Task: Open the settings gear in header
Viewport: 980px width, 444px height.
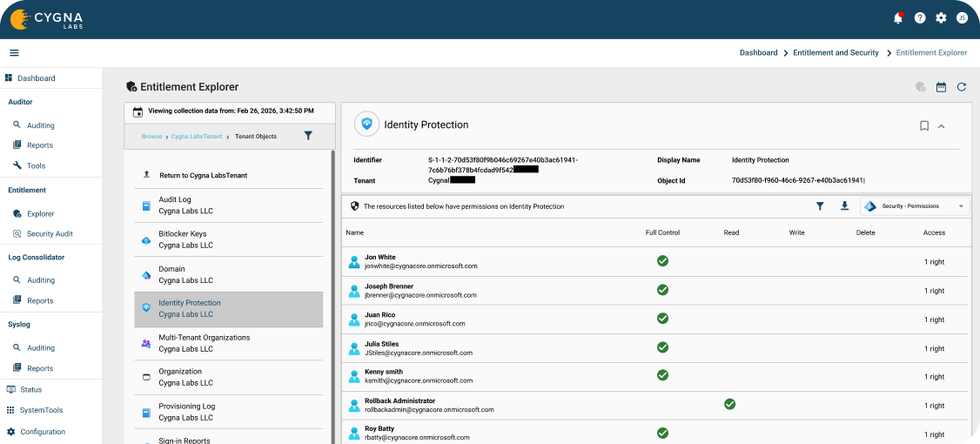Action: (941, 18)
